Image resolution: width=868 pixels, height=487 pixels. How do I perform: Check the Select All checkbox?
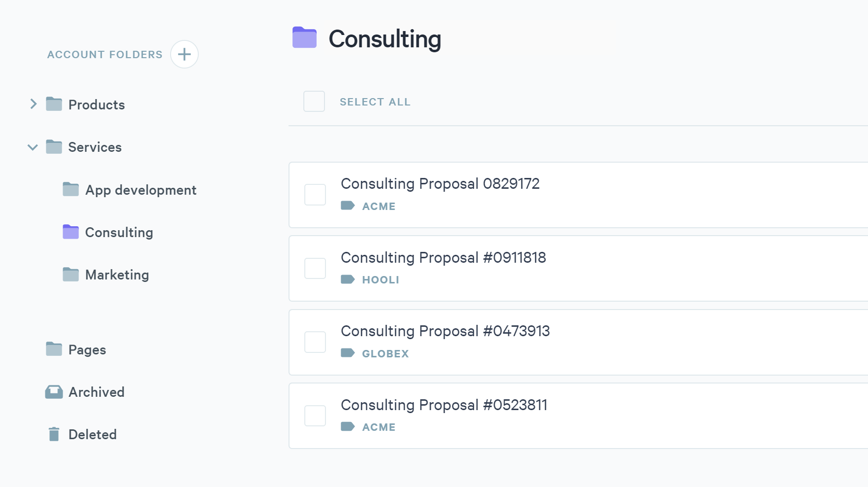coord(314,102)
